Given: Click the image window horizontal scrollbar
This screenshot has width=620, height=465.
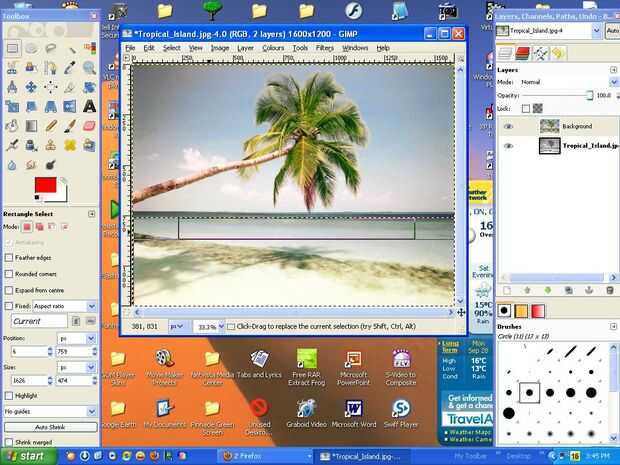Looking at the screenshot, I should (293, 313).
